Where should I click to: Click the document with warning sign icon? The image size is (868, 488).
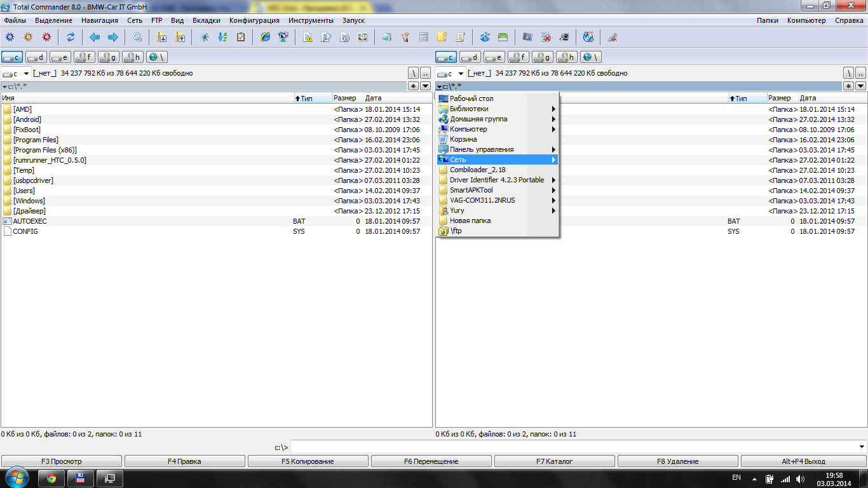pyautogui.click(x=308, y=37)
